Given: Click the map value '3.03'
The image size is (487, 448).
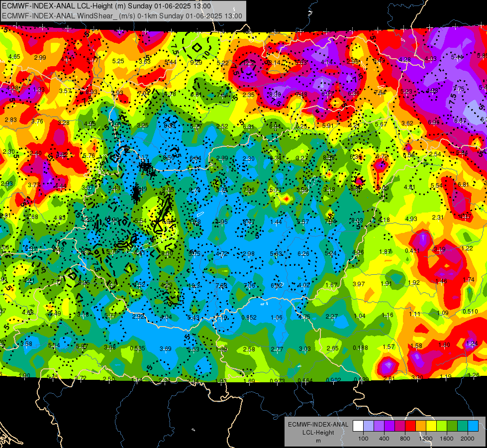Looking at the screenshot, I should [x=304, y=349].
